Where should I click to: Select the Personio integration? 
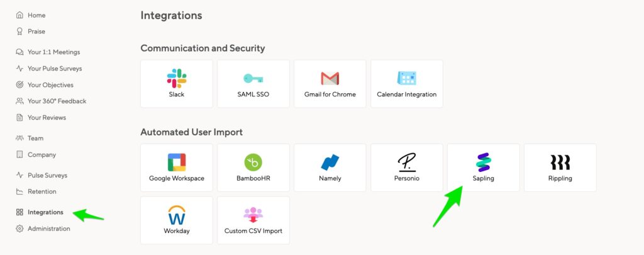click(407, 168)
